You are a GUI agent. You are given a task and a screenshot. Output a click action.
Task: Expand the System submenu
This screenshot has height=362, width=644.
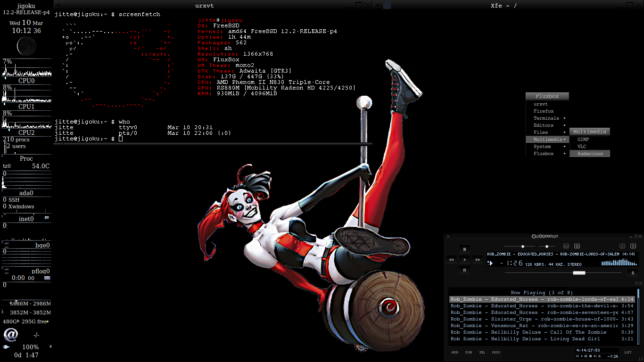coord(547,147)
